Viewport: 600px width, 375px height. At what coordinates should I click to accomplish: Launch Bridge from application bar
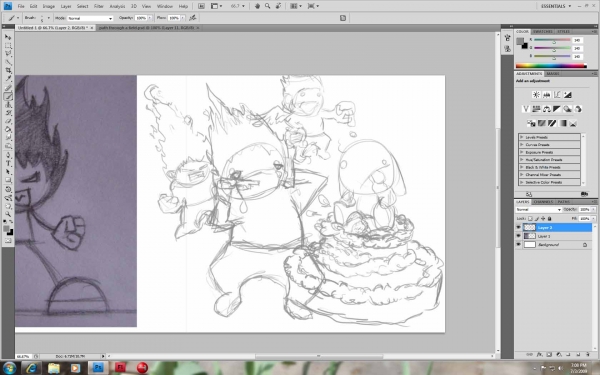point(201,6)
